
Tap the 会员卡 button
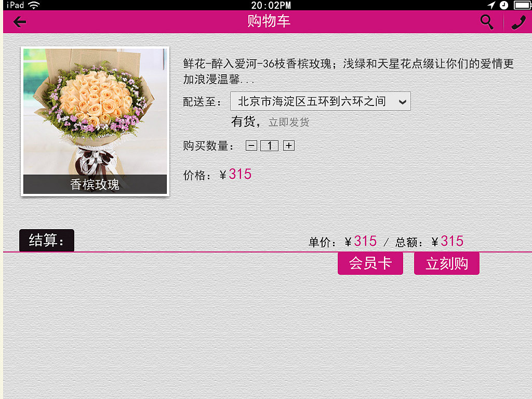coord(370,263)
